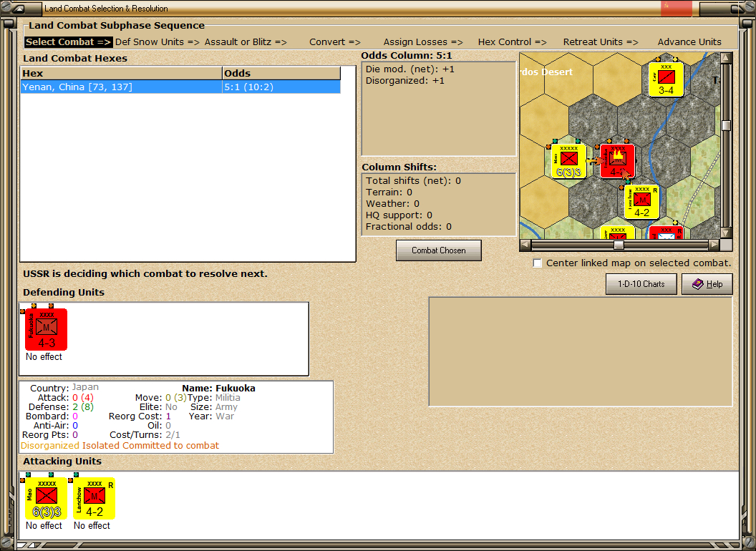
Task: Select the Lanchow 4-2 attacking unit counter
Action: (x=94, y=498)
